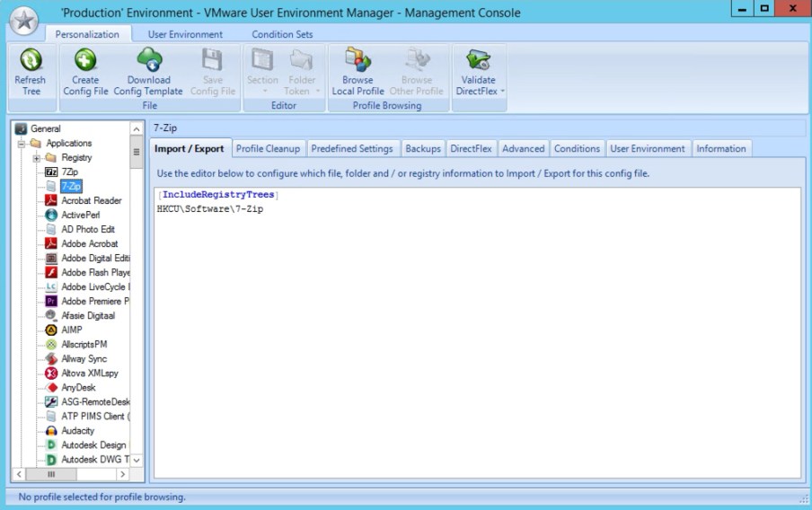The width and height of the screenshot is (812, 510).
Task: Click Save Config File icon
Action: 212,59
